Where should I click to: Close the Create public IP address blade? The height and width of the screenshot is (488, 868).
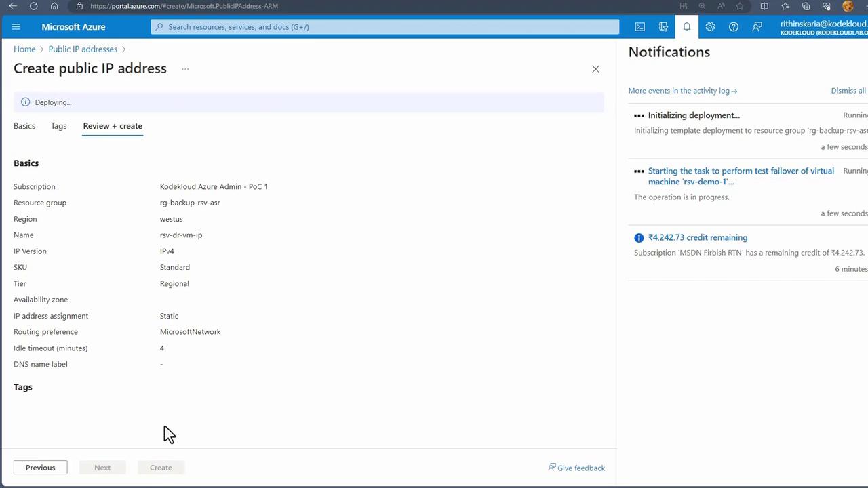click(595, 69)
